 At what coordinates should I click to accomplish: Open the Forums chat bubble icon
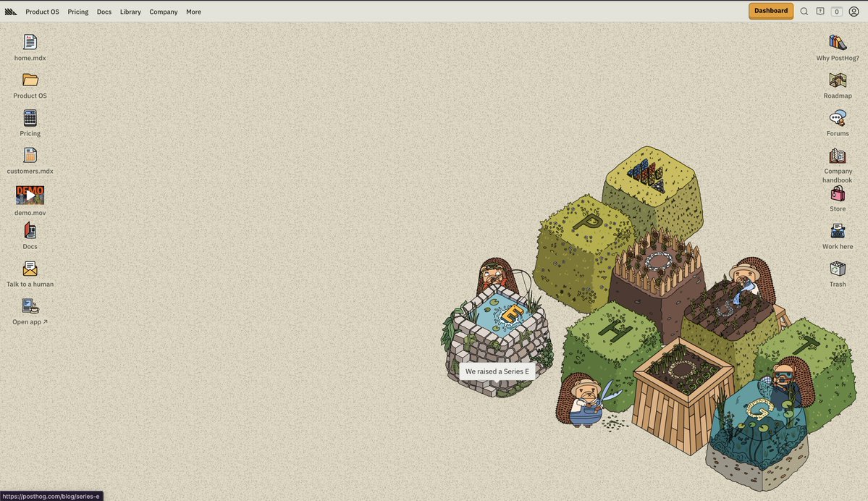click(838, 118)
